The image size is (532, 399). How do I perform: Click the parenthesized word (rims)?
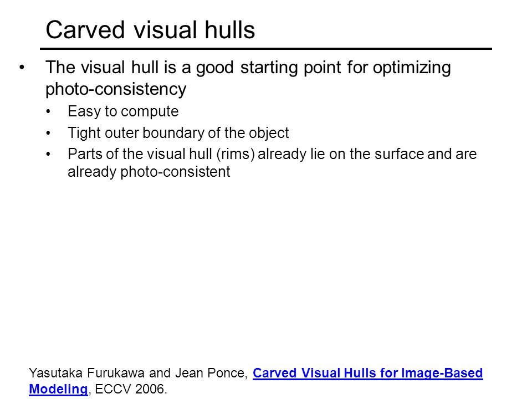coord(236,155)
